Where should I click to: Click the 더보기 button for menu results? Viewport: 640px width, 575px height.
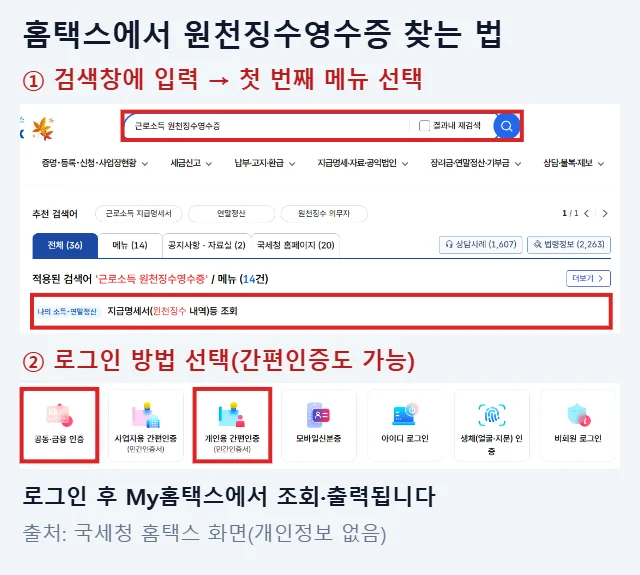(x=588, y=278)
